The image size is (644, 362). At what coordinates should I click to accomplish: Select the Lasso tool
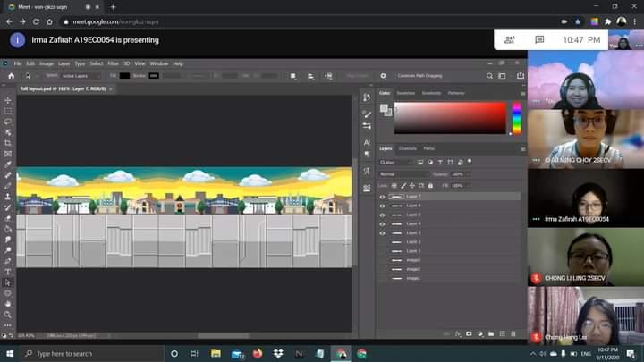(x=8, y=122)
